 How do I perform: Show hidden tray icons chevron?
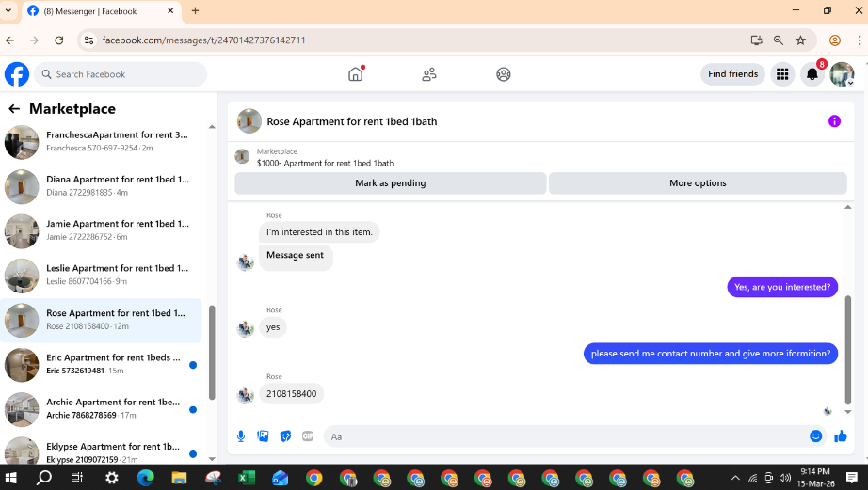[735, 478]
